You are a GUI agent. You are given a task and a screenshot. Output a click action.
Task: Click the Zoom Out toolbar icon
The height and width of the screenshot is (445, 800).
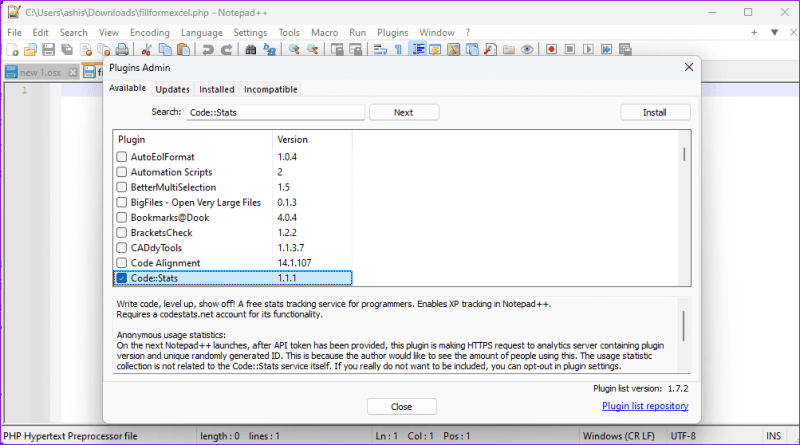coord(312,50)
